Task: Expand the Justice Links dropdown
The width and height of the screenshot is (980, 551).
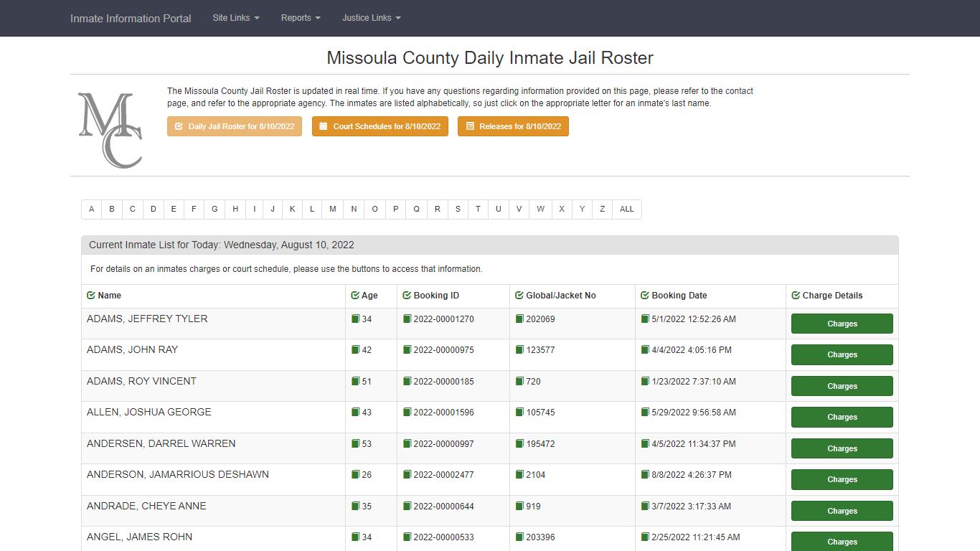Action: 372,18
